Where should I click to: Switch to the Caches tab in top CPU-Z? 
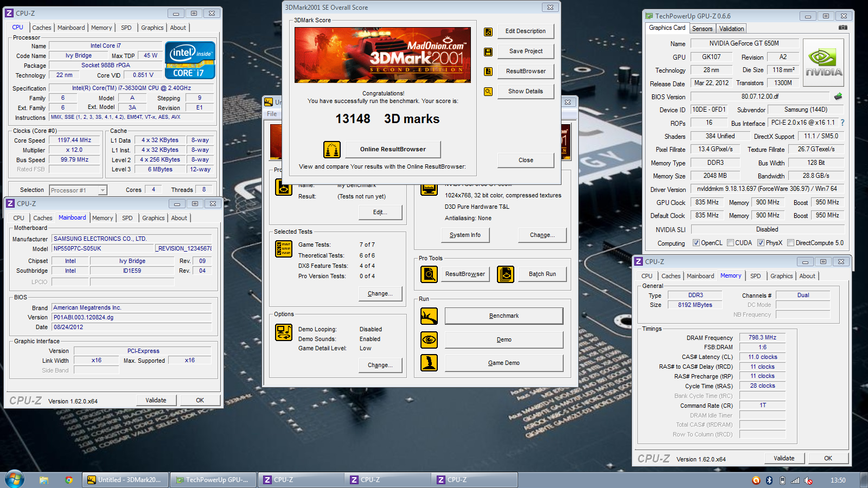point(41,28)
